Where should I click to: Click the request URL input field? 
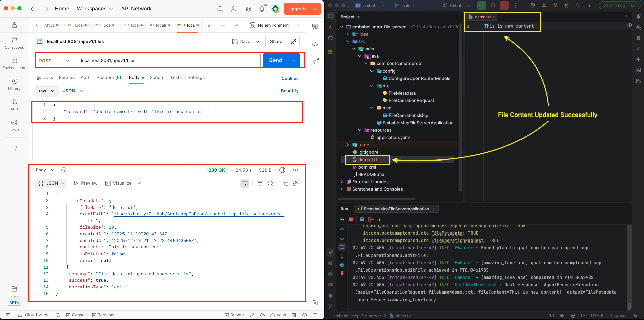168,61
